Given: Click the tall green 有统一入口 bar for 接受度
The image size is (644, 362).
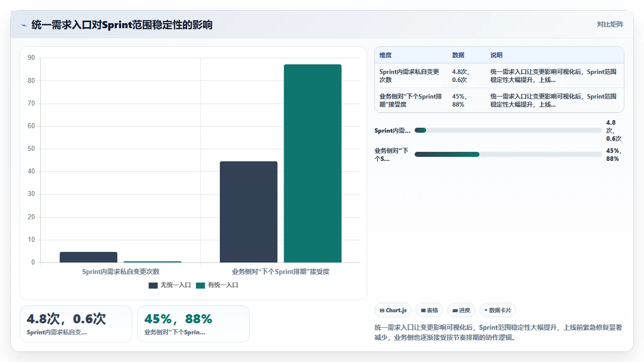Looking at the screenshot, I should tap(312, 163).
